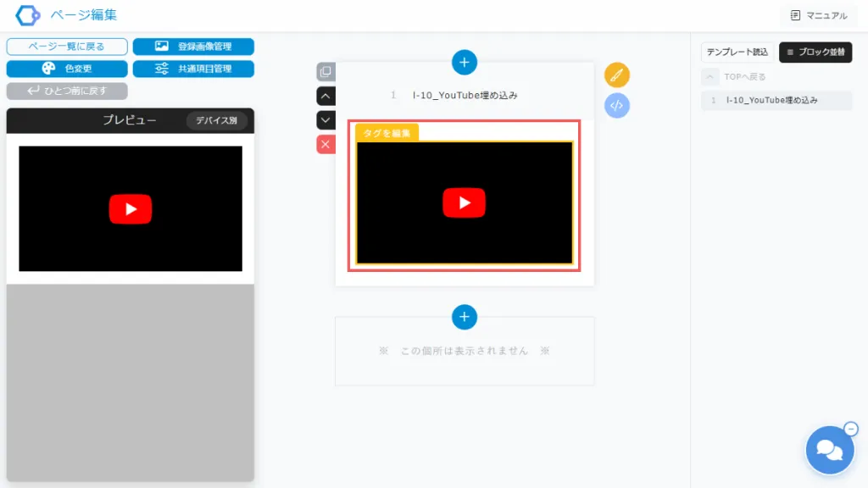Move block up with the up arrow

(325, 96)
